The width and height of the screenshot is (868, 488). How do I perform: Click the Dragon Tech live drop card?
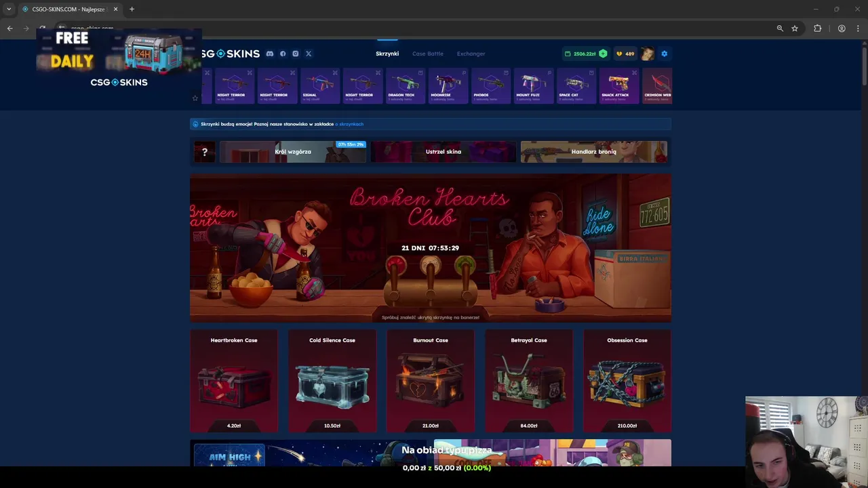coord(406,86)
